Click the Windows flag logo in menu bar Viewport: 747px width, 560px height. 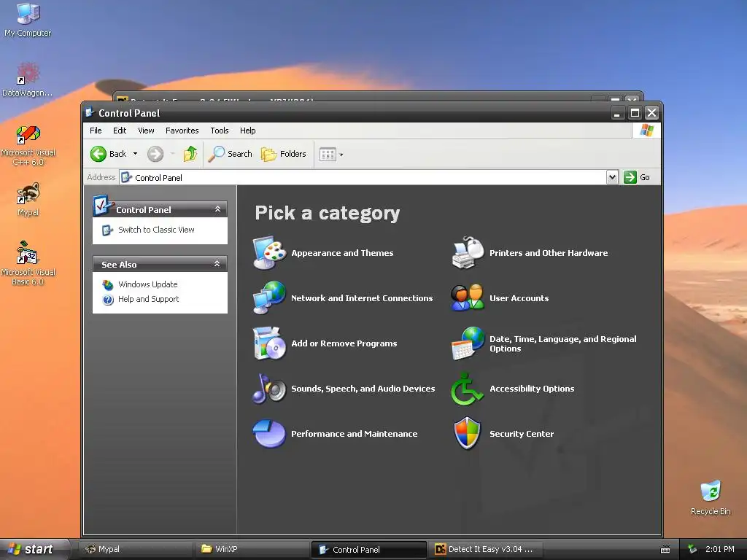click(x=646, y=131)
